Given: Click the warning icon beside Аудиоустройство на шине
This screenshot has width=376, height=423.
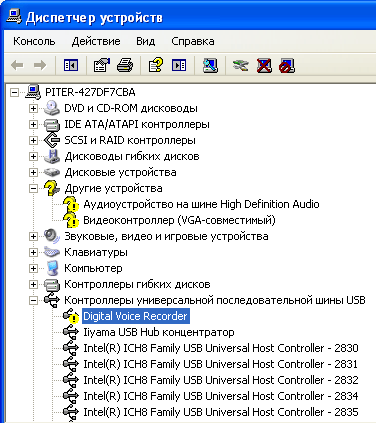Looking at the screenshot, I should point(71,204).
